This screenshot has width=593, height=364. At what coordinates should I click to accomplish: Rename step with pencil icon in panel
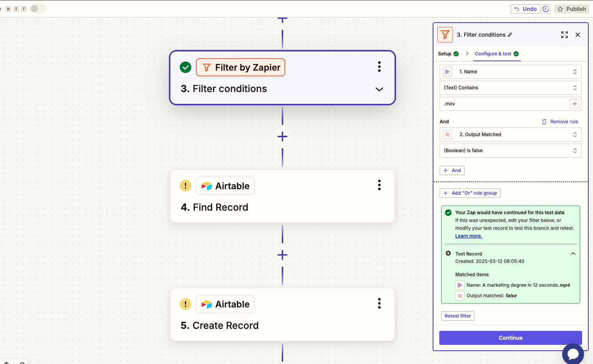pyautogui.click(x=510, y=35)
